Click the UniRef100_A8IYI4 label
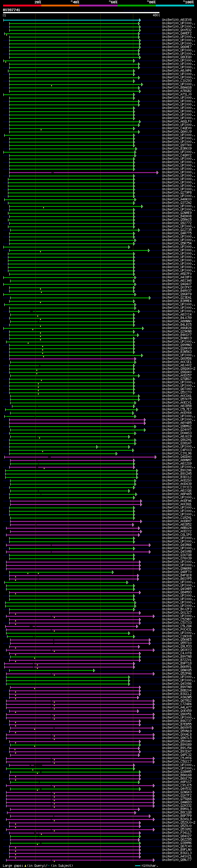The height and width of the screenshot is (868, 197). click(x=177, y=314)
